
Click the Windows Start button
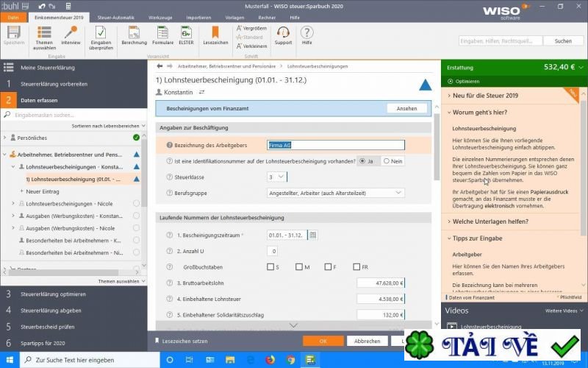point(10,360)
